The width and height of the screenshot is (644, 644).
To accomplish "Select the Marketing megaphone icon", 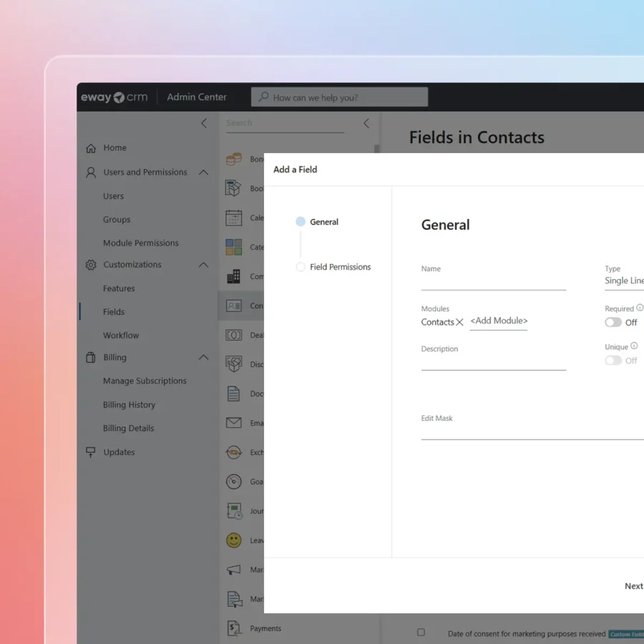I will pos(234,570).
